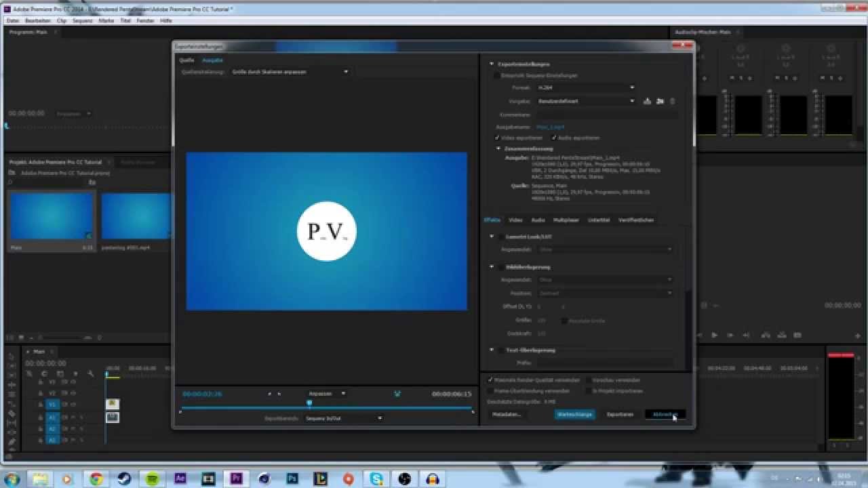Enable In Projekt importieren checkbox

point(587,391)
